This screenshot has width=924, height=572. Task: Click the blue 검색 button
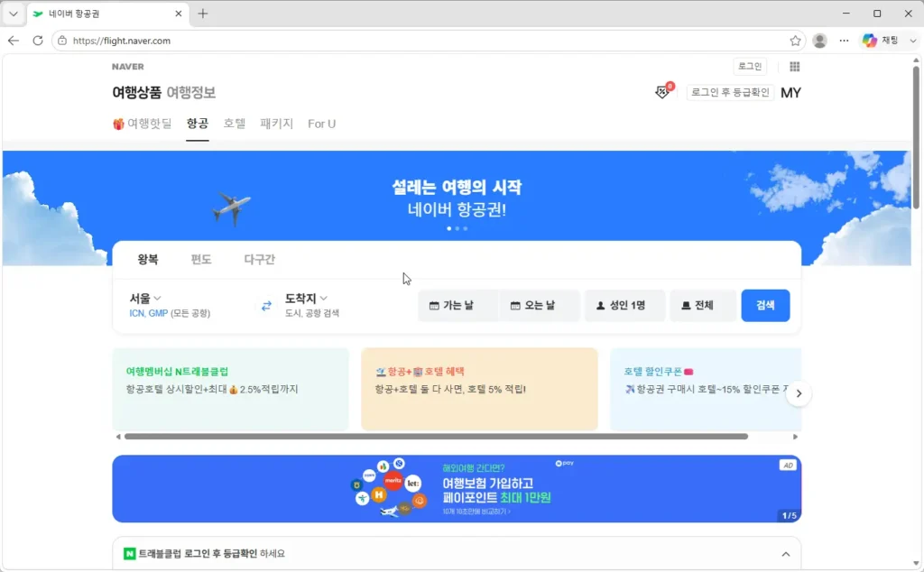[x=765, y=305]
